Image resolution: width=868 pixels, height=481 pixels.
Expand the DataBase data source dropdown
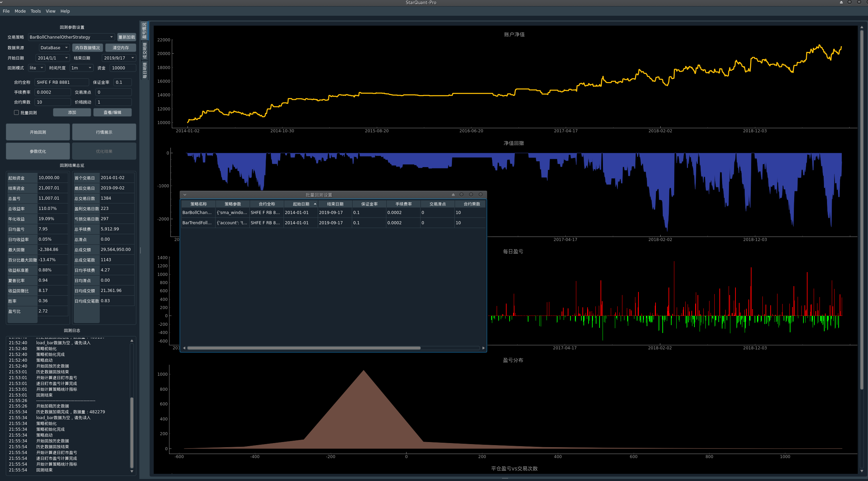pos(54,48)
